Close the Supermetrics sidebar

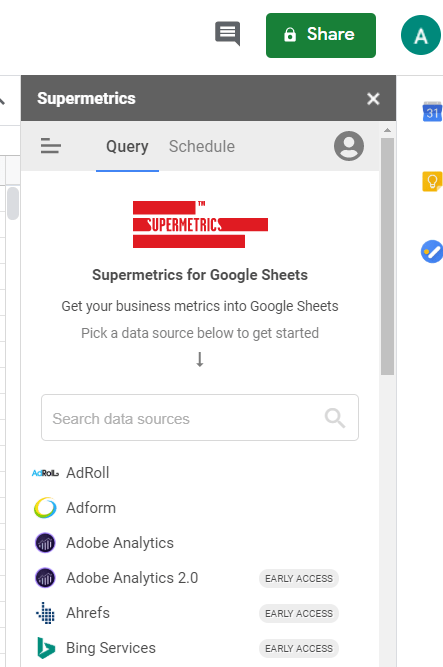click(x=373, y=99)
